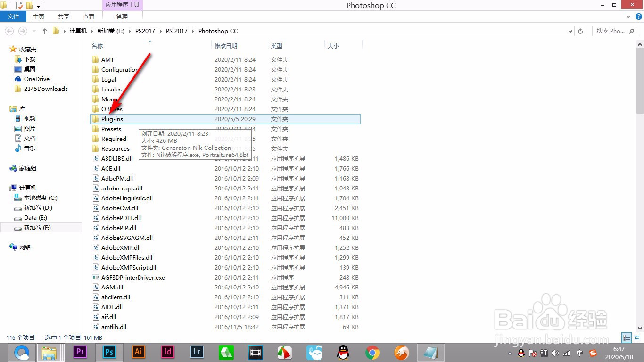Click the taskbar clock showing 6:47
The width and height of the screenshot is (644, 362).
tap(619, 353)
